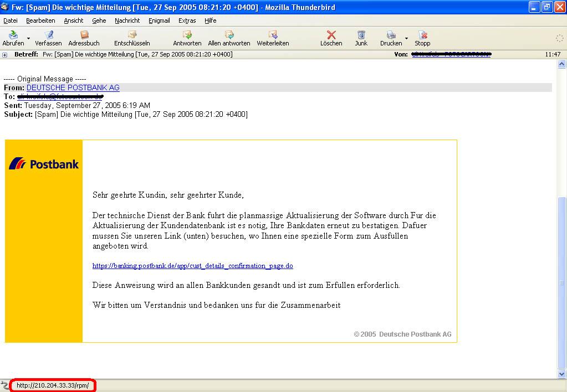Minimize the Thunderbird window
This screenshot has height=392, width=567.
coord(534,7)
